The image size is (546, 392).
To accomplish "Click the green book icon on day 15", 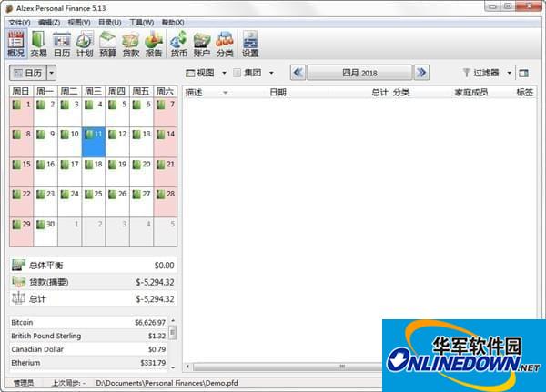I will pyautogui.click(x=16, y=165).
